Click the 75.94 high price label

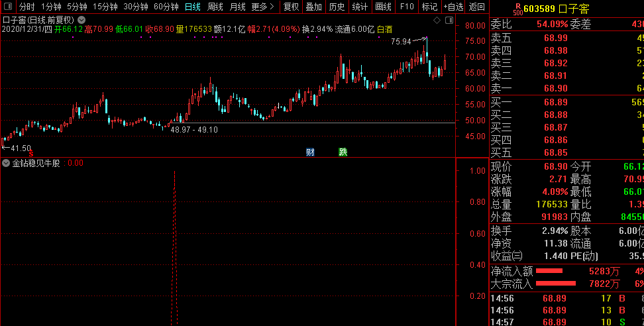pyautogui.click(x=402, y=42)
